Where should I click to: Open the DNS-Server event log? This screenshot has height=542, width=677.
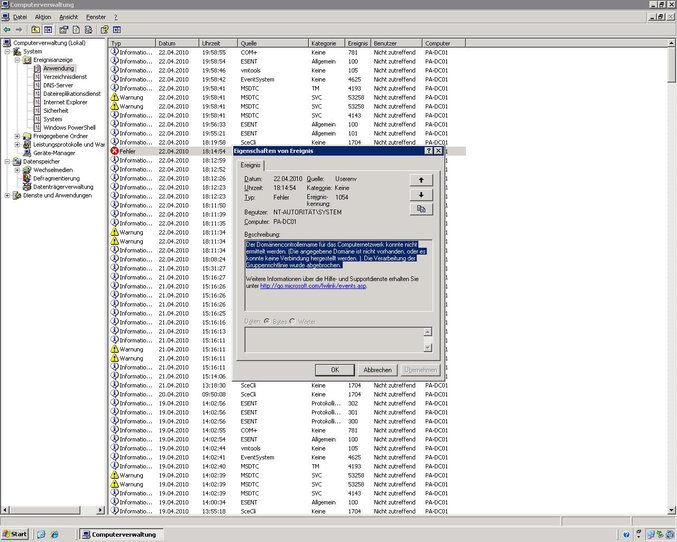click(x=58, y=85)
